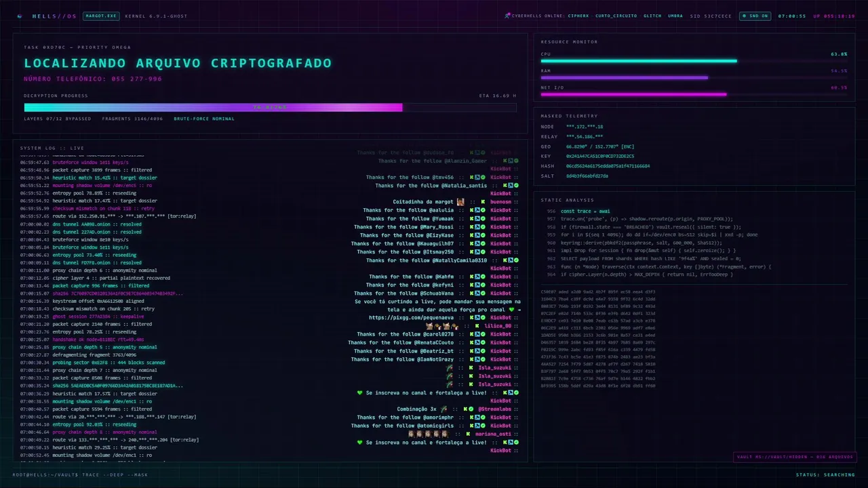This screenshot has width=868, height=488.
Task: Click the Kick badge in @carol0278 follow row
Action: pos(471,334)
